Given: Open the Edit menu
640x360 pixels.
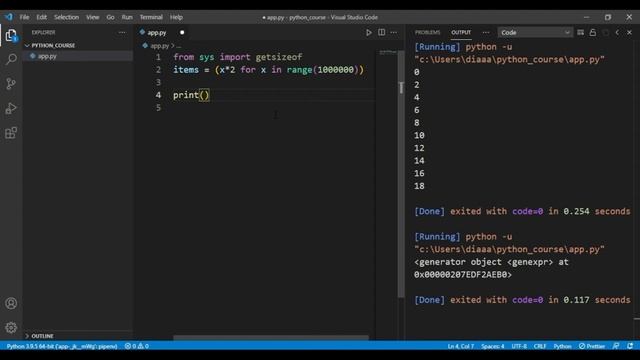Looking at the screenshot, I should coord(42,17).
